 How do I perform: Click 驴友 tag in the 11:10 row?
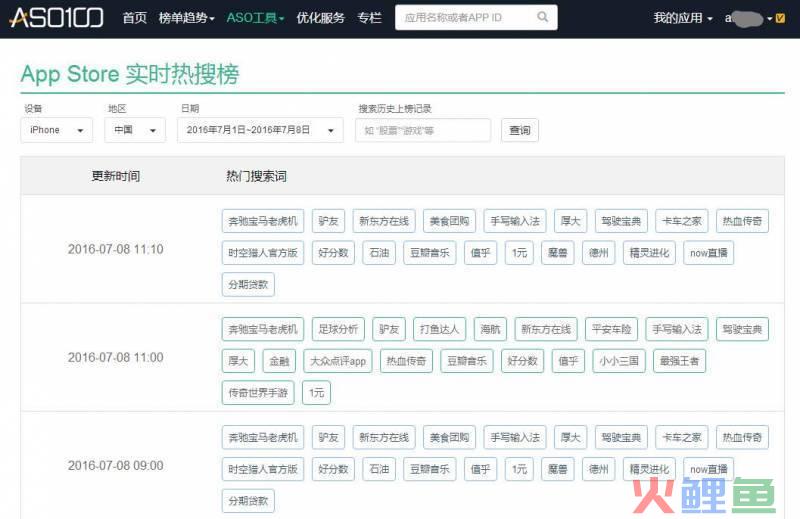tap(329, 221)
